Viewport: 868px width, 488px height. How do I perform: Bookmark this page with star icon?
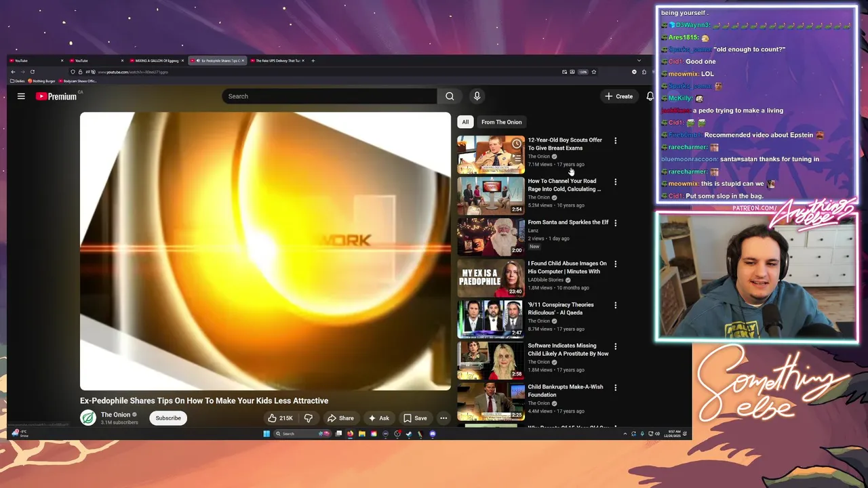pos(594,72)
